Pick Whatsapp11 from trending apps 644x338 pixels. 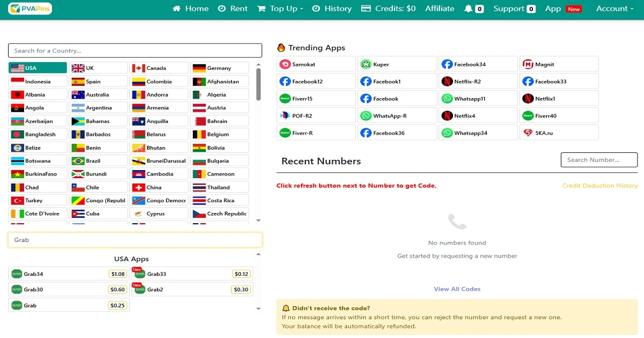(478, 98)
